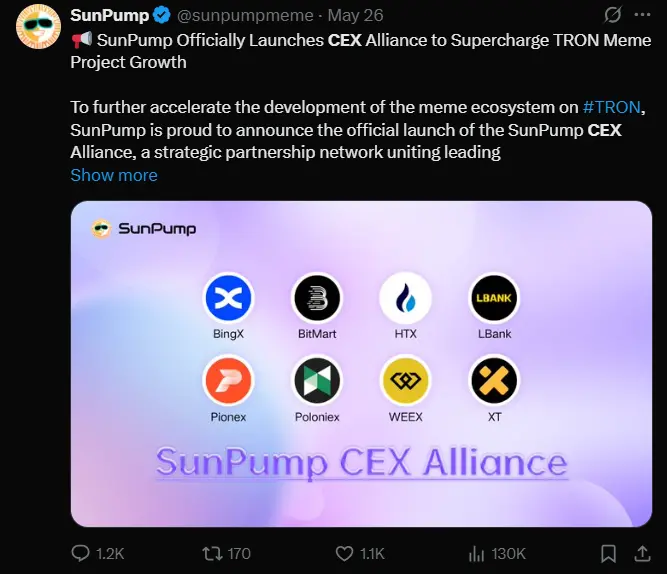Expand the tweet with Show more
This screenshot has height=574, width=667.
click(113, 175)
